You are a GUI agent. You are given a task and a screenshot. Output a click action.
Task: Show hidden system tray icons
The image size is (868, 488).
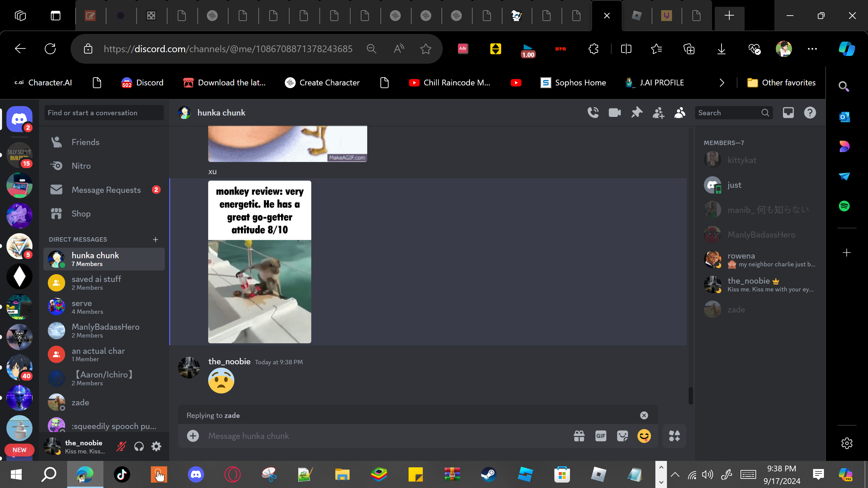click(675, 474)
